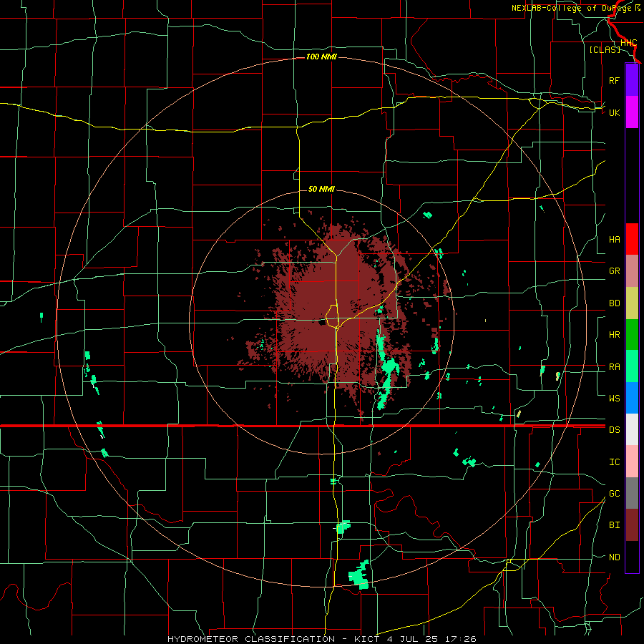Click the RF legend label
Screen dimensions: 644x644
(x=614, y=80)
